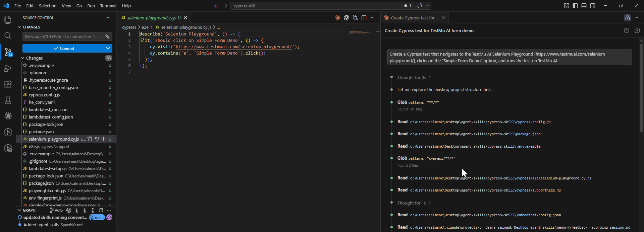Screen dimensions: 644x232
Task: Open the Claude starburst icon in activity bar
Action: [8, 116]
